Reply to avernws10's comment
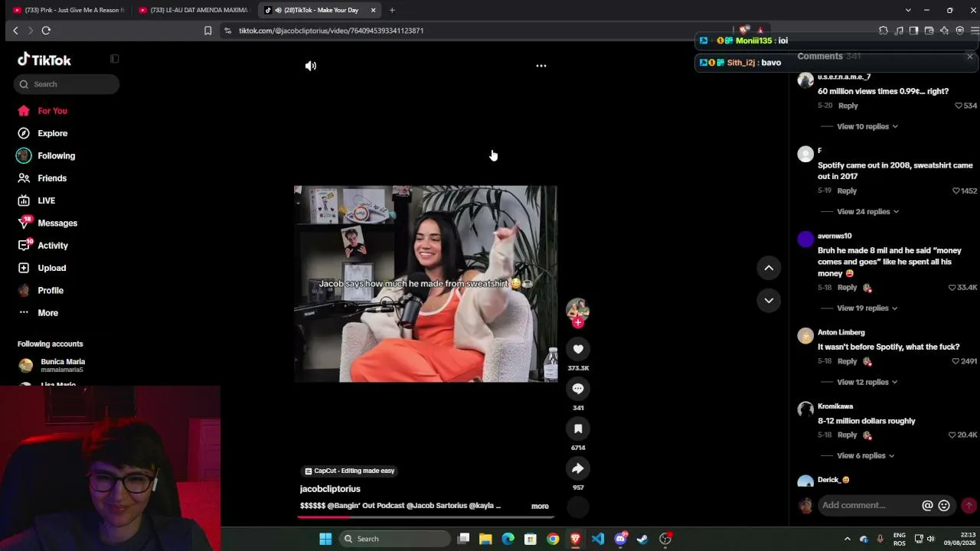Viewport: 980px width, 551px height. pos(847,288)
